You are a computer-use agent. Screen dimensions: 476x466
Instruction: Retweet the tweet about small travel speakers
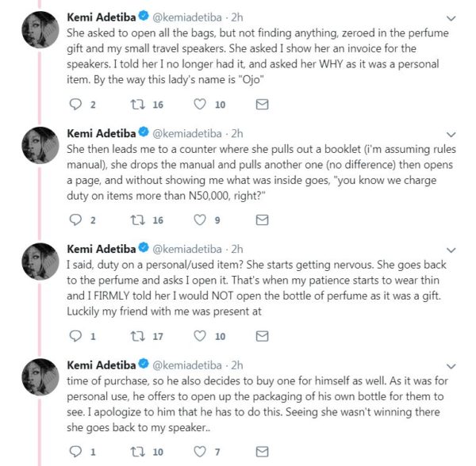(137, 105)
